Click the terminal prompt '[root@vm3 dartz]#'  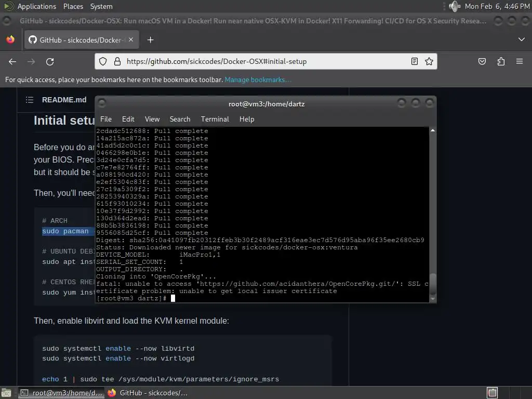pyautogui.click(x=131, y=298)
